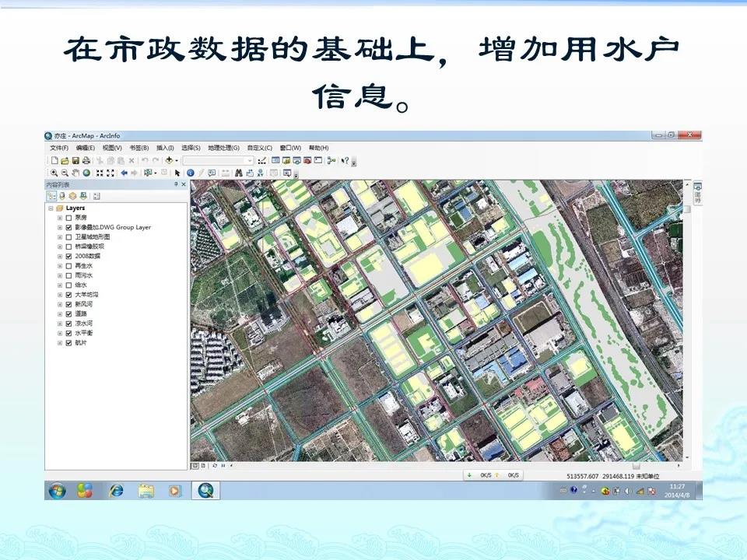Open the 地理处理(G) menu

pos(224,148)
